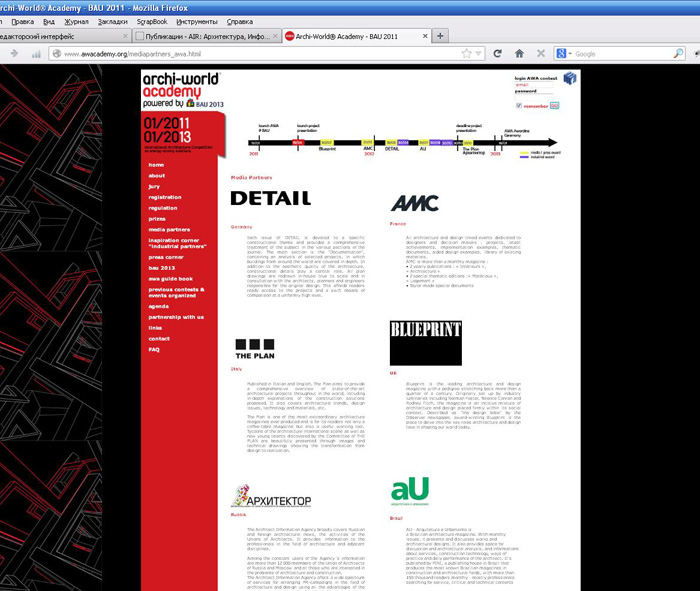Image resolution: width=700 pixels, height=591 pixels.
Task: Click the Germany country label
Action: 242,227
